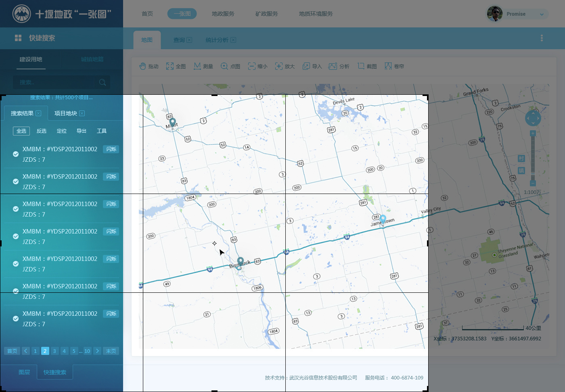Activate the 测量 measure tool
The width and height of the screenshot is (565, 392).
pyautogui.click(x=203, y=66)
